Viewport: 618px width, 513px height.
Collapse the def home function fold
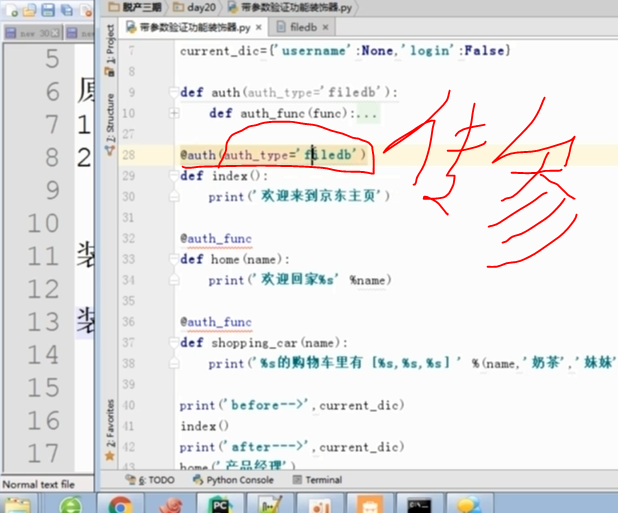(174, 259)
